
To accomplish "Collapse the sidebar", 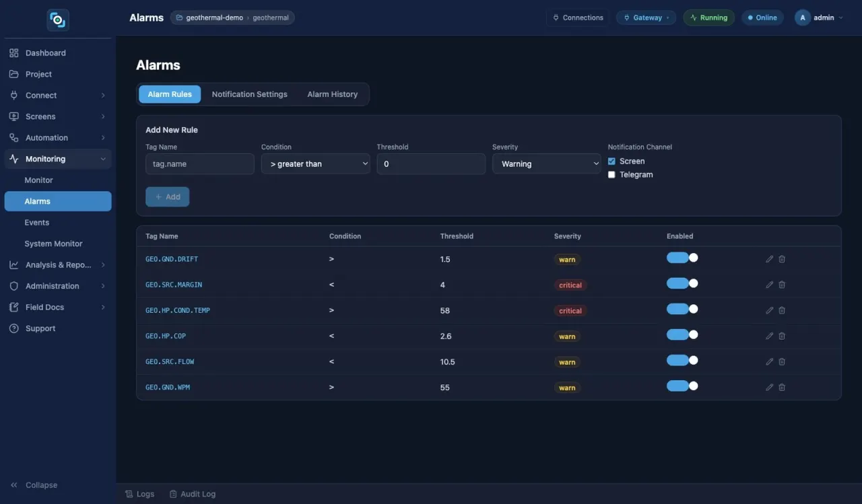I will (34, 485).
